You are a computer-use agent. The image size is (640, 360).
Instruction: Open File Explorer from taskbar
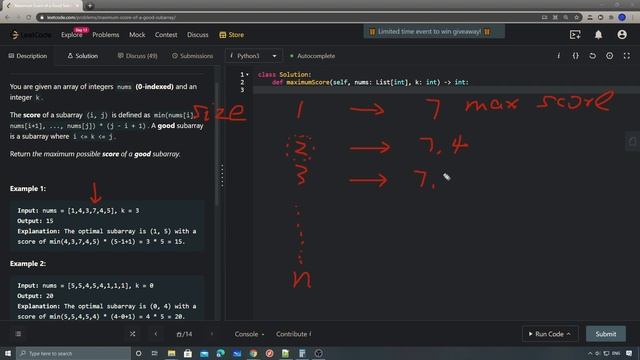point(171,353)
